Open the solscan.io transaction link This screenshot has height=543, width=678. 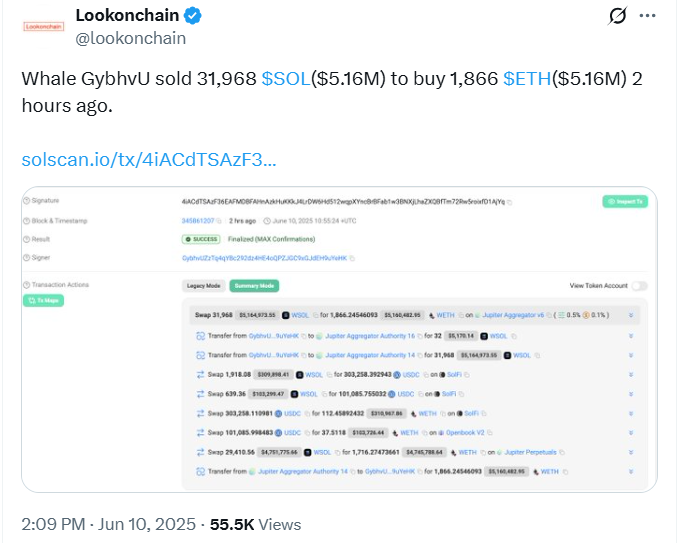click(x=148, y=160)
